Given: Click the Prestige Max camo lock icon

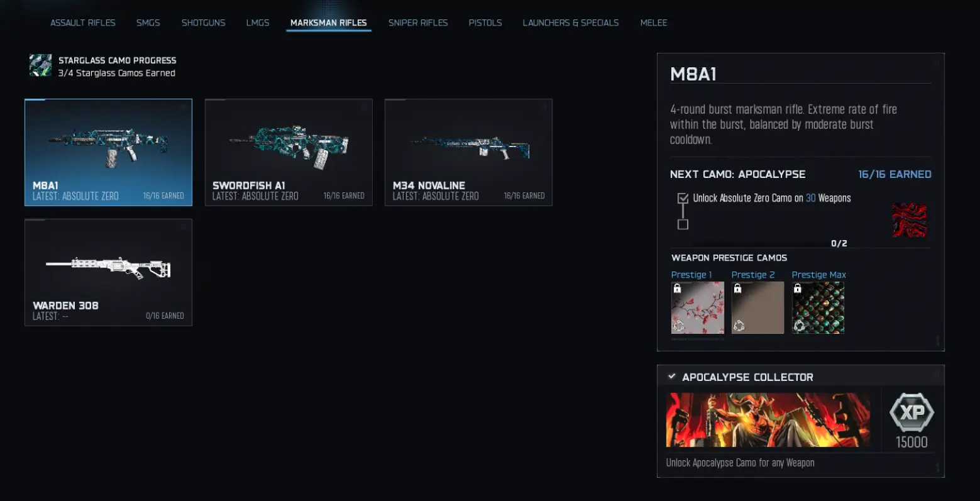Looking at the screenshot, I should 798,289.
